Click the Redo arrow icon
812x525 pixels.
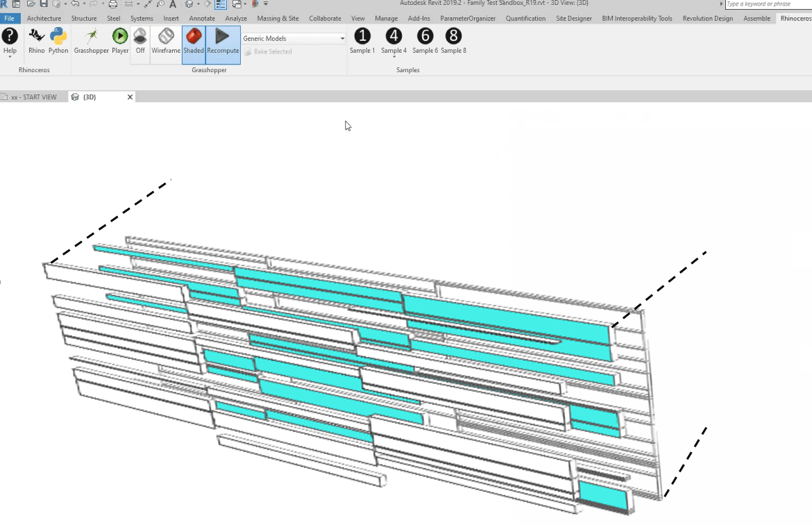tap(94, 3)
